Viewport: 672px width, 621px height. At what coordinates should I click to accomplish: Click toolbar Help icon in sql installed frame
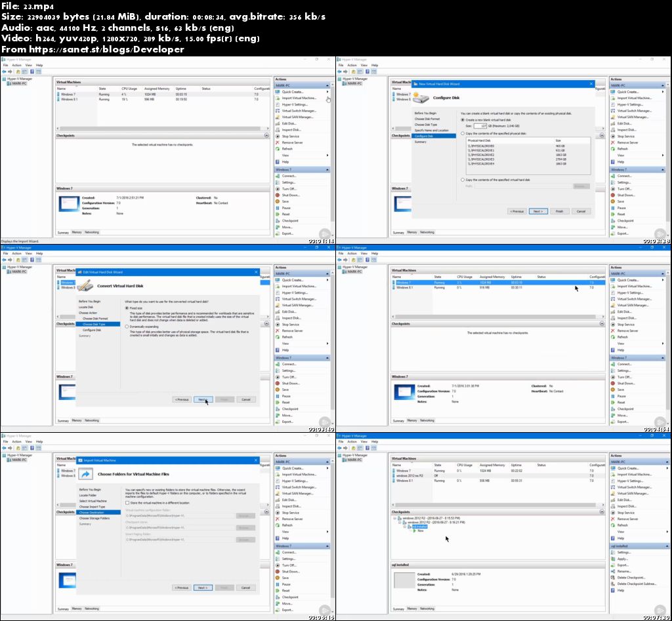(x=367, y=448)
